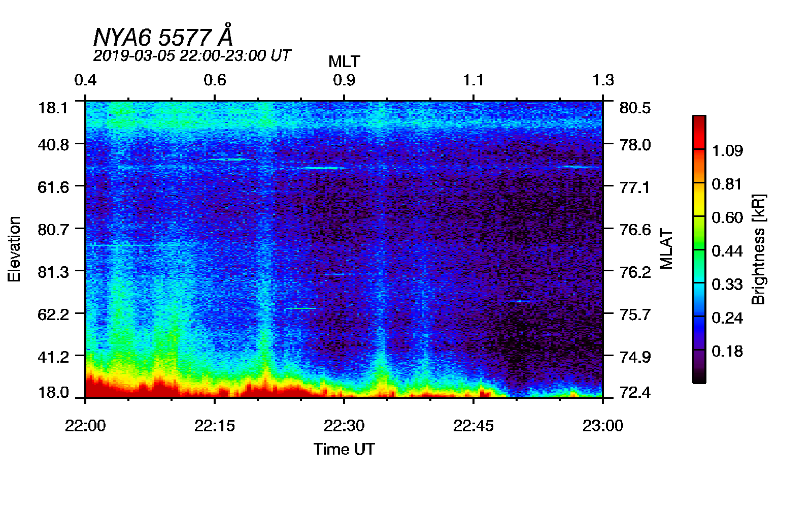
Task: Click MLT tick value '0.9'
Action: pos(344,80)
